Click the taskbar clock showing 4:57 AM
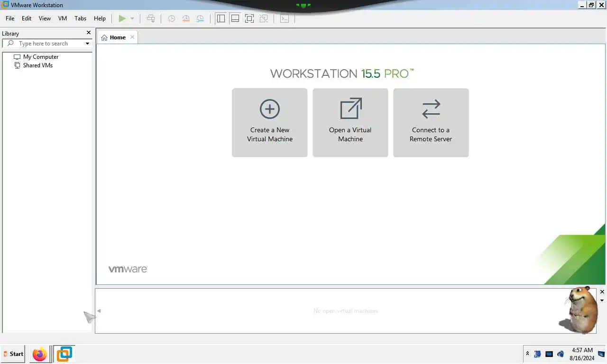The width and height of the screenshot is (607, 364). click(582, 354)
